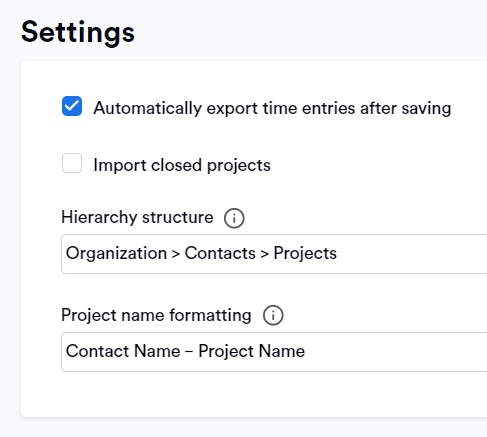Open the Hierarchy structure info tooltip icon

pyautogui.click(x=234, y=218)
